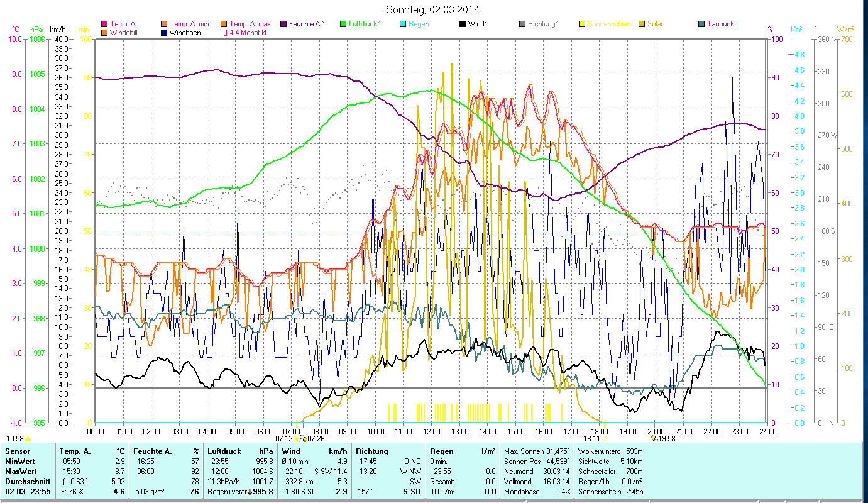This screenshot has height=503, width=868.
Task: Click the 'Wolkenunterg 593m' entry
Action: 610,451
